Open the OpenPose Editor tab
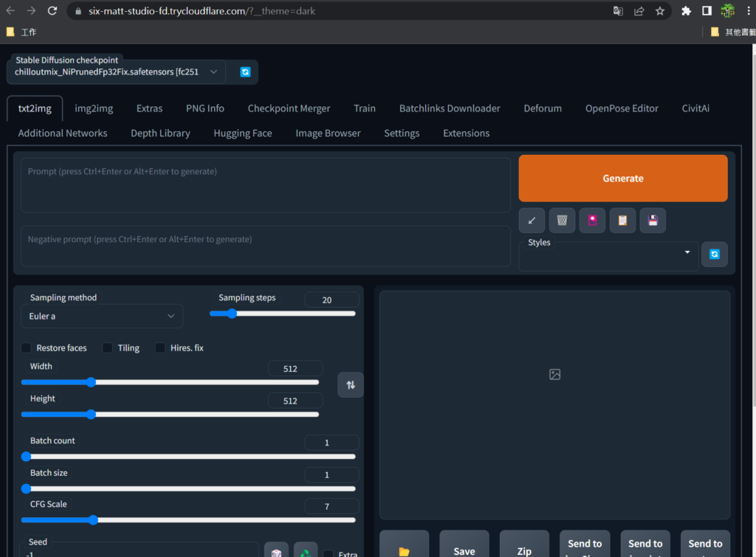 coord(622,108)
